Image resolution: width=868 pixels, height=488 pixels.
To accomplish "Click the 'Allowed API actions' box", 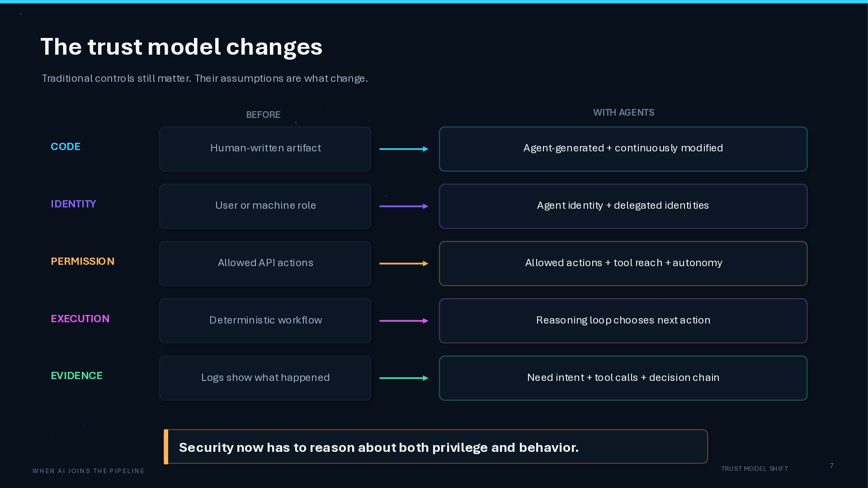I will click(x=265, y=263).
